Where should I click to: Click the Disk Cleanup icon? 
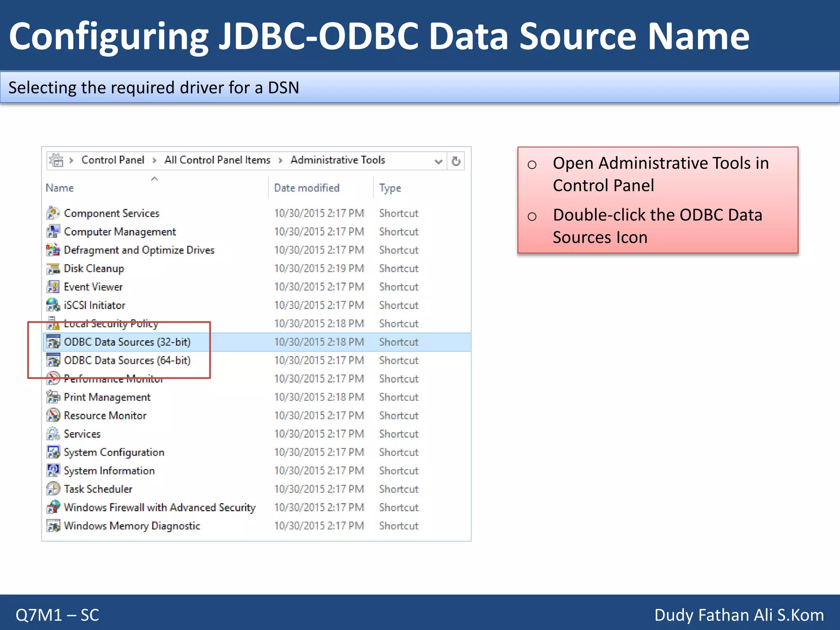click(53, 269)
